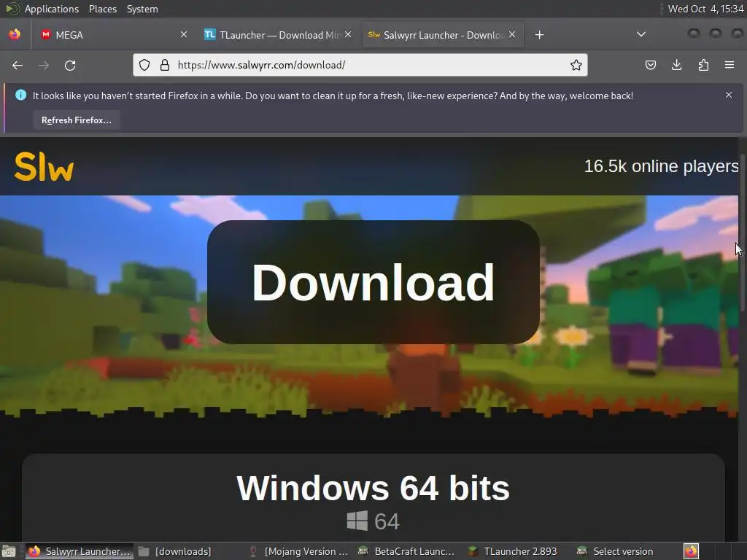The width and height of the screenshot is (747, 560).
Task: Close the Salwyrr Launcher tab
Action: (512, 34)
